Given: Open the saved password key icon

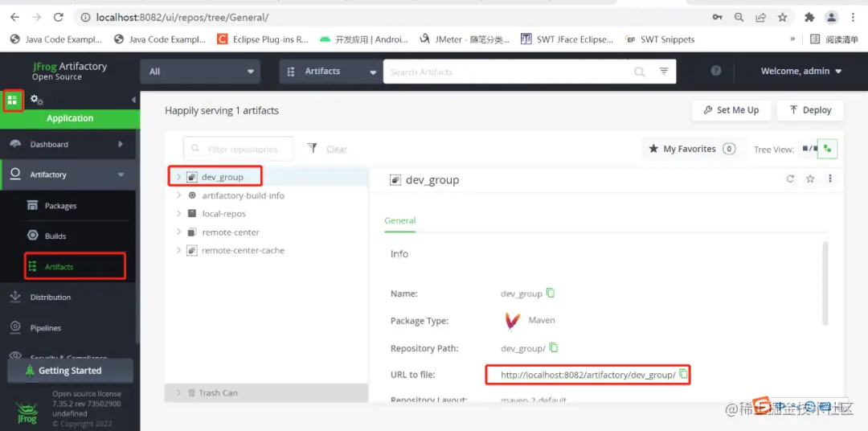Looking at the screenshot, I should pyautogui.click(x=718, y=17).
